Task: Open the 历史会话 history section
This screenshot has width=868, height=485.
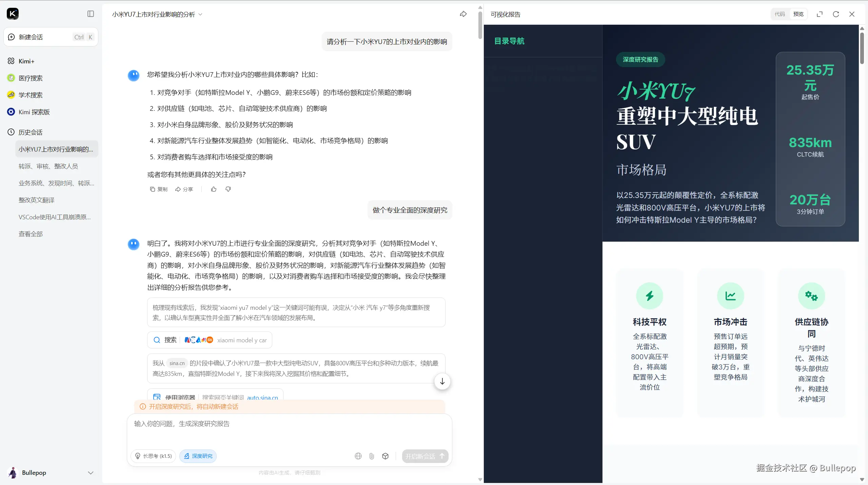Action: click(x=30, y=132)
